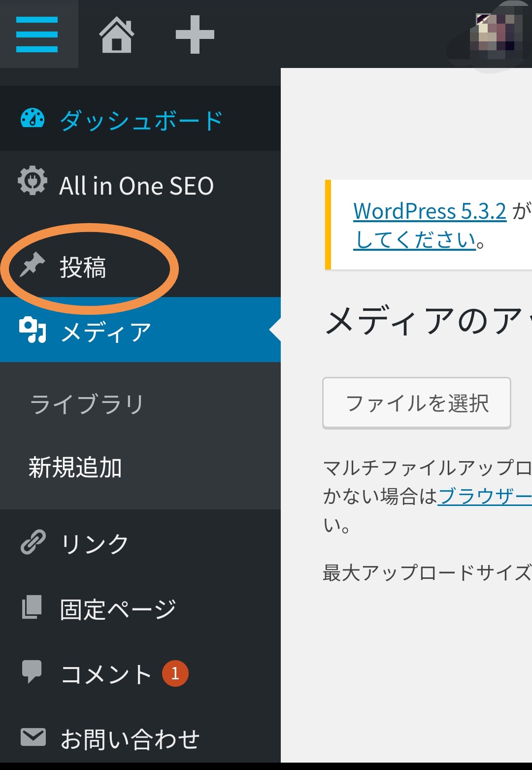Click the コメント speech bubble icon
This screenshot has width=532, height=770.
[x=33, y=671]
